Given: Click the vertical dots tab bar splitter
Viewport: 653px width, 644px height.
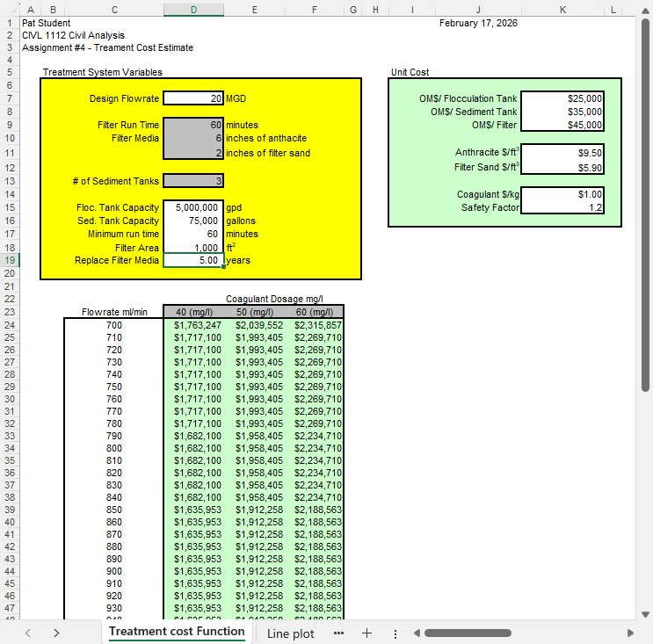Looking at the screenshot, I should click(x=395, y=633).
